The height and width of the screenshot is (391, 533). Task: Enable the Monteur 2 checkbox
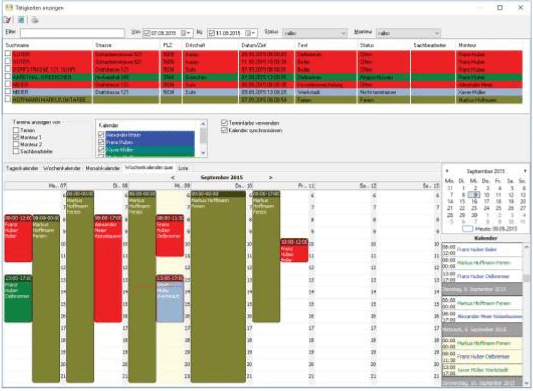tap(16, 144)
